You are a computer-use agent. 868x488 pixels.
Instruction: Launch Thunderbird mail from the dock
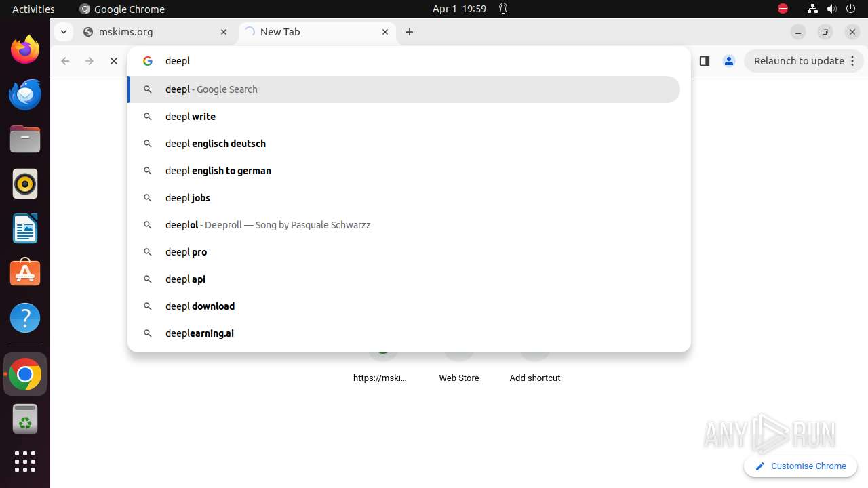pos(25,94)
